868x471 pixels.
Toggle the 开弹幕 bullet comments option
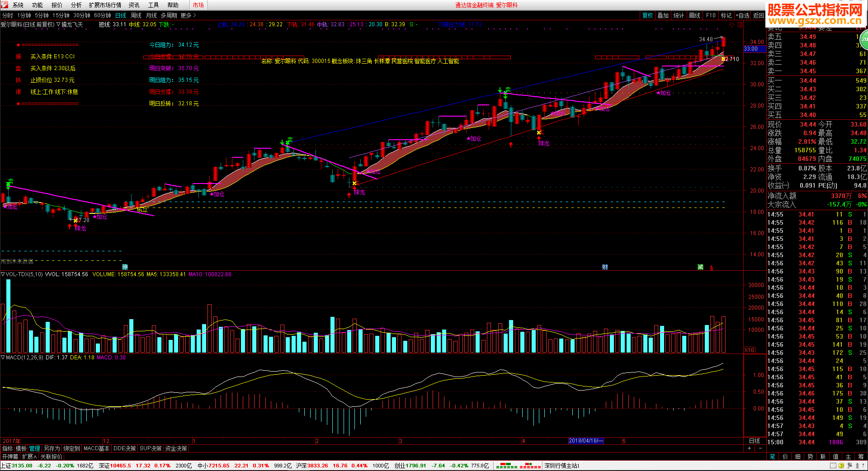tap(10, 457)
